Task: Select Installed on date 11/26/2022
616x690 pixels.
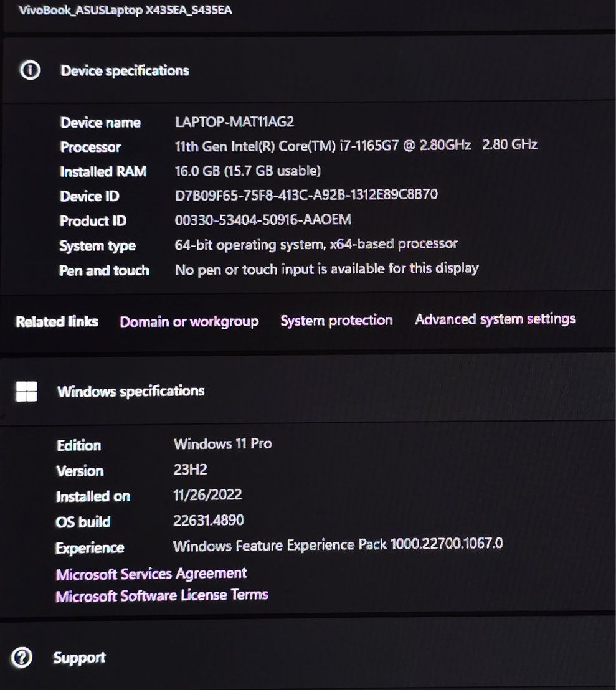Action: 207,495
